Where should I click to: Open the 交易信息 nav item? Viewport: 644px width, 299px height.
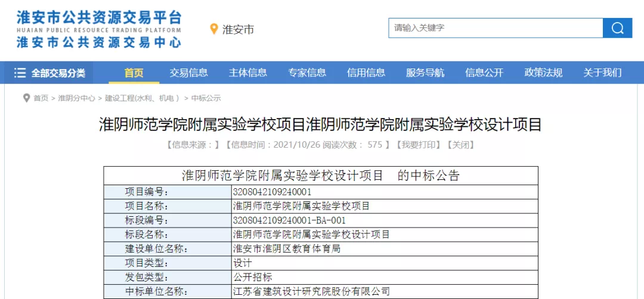188,73
